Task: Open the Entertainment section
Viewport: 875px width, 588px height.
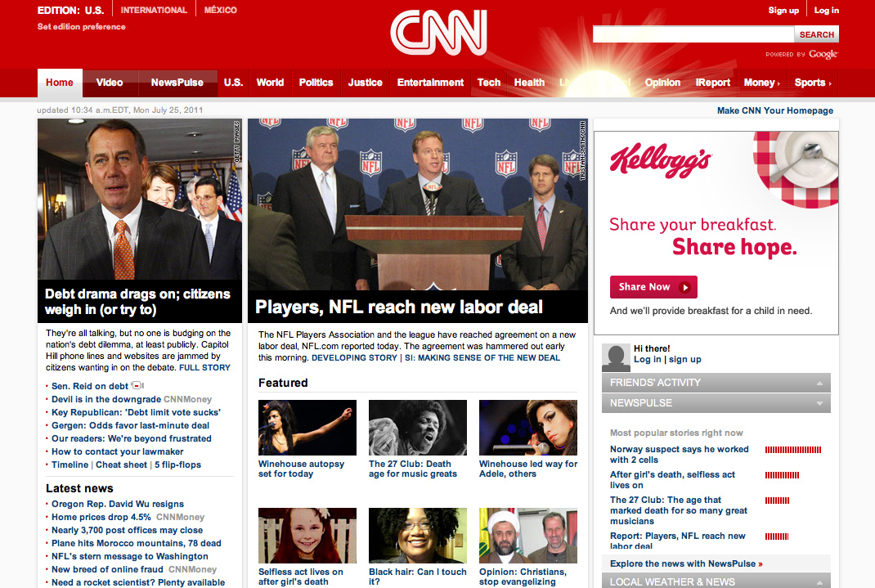Action: click(430, 83)
